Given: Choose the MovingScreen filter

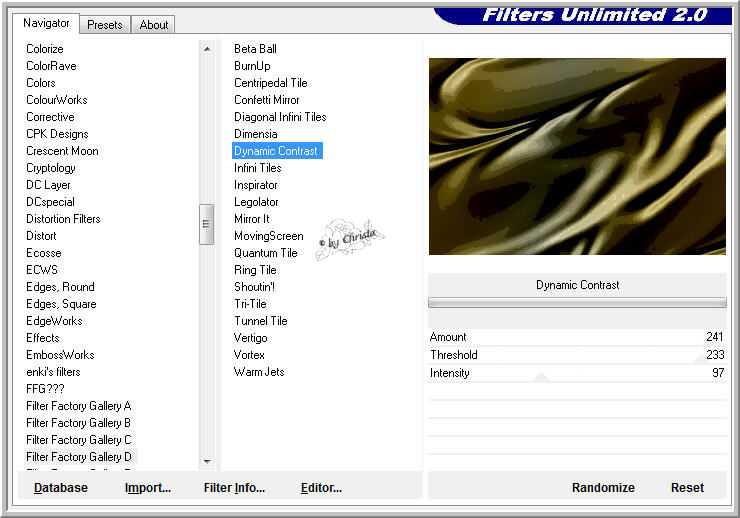Looking at the screenshot, I should [x=269, y=236].
